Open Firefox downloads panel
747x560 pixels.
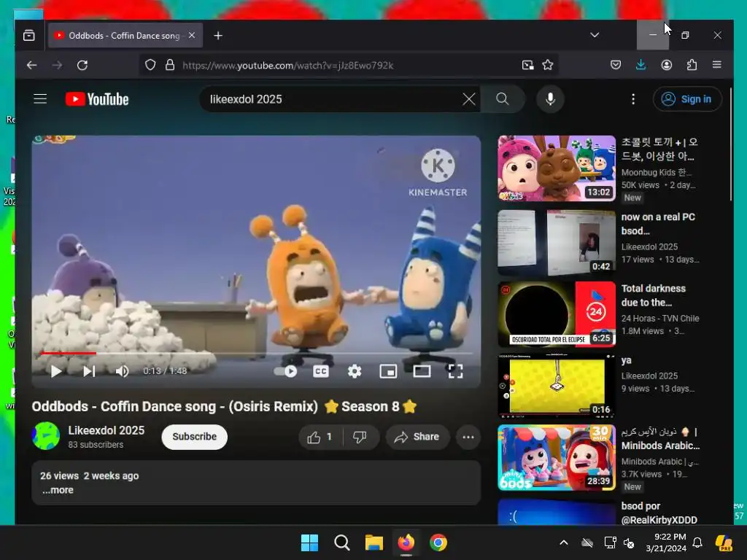(x=640, y=65)
